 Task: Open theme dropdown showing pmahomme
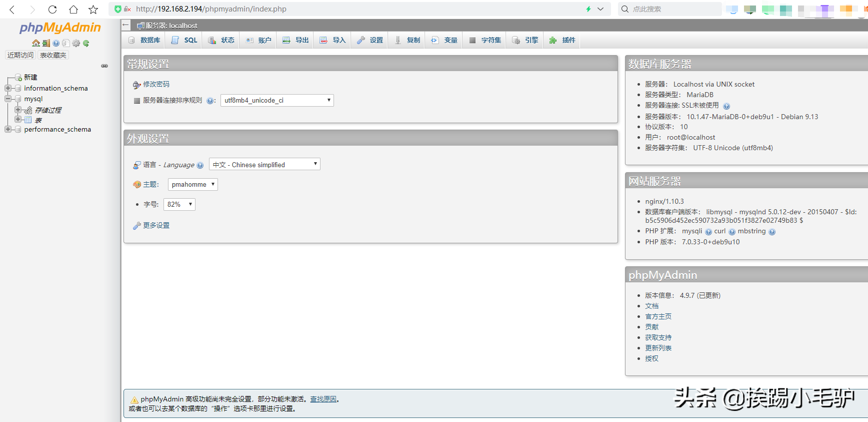point(192,184)
